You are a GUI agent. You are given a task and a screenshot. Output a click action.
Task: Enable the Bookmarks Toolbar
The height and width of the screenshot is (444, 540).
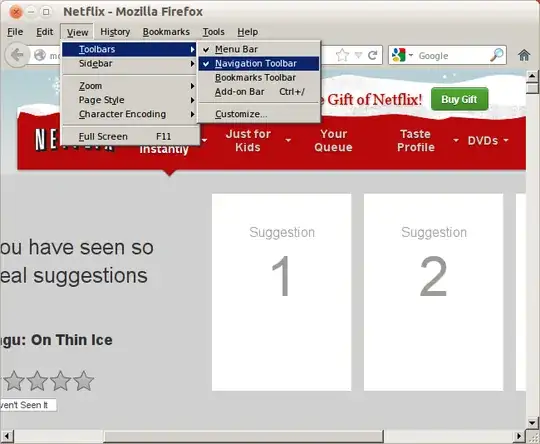pos(259,78)
